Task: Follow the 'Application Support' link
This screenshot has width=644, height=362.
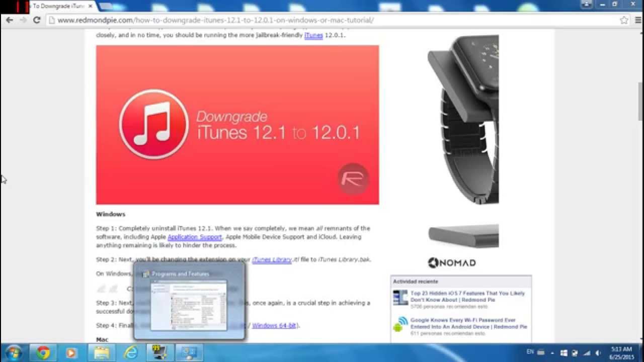Action: pos(195,237)
